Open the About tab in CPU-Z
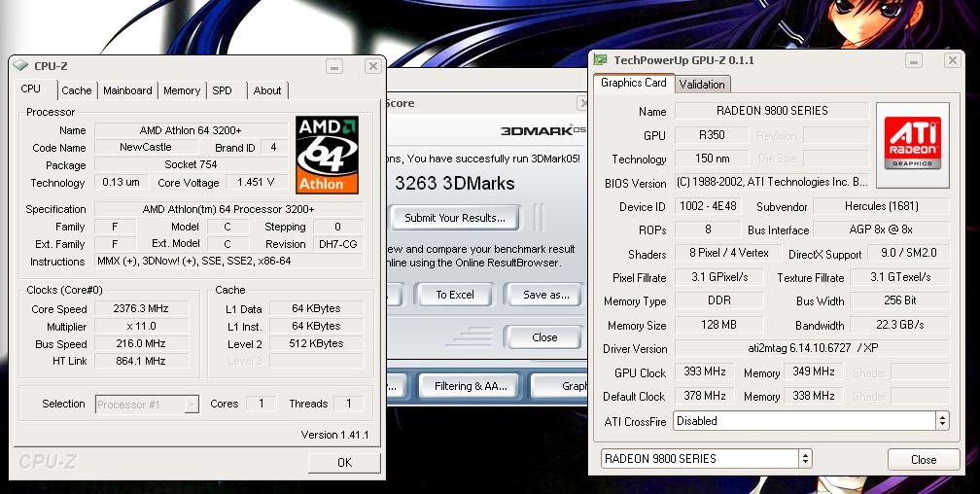980x494 pixels. click(266, 90)
